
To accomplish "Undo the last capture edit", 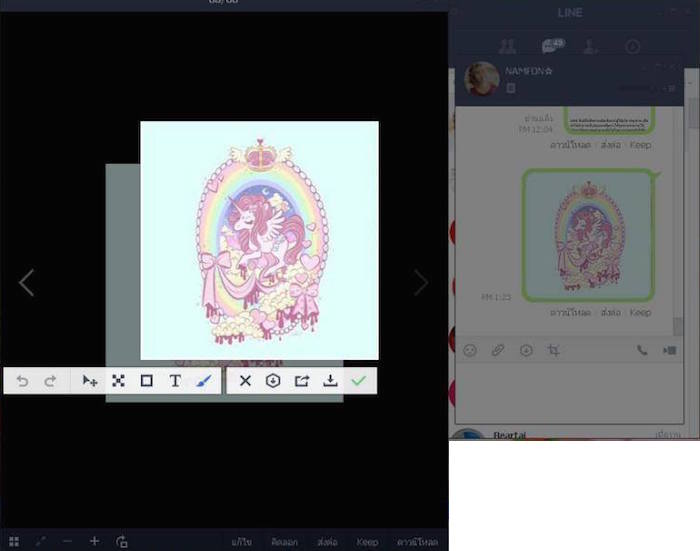I will [22, 381].
